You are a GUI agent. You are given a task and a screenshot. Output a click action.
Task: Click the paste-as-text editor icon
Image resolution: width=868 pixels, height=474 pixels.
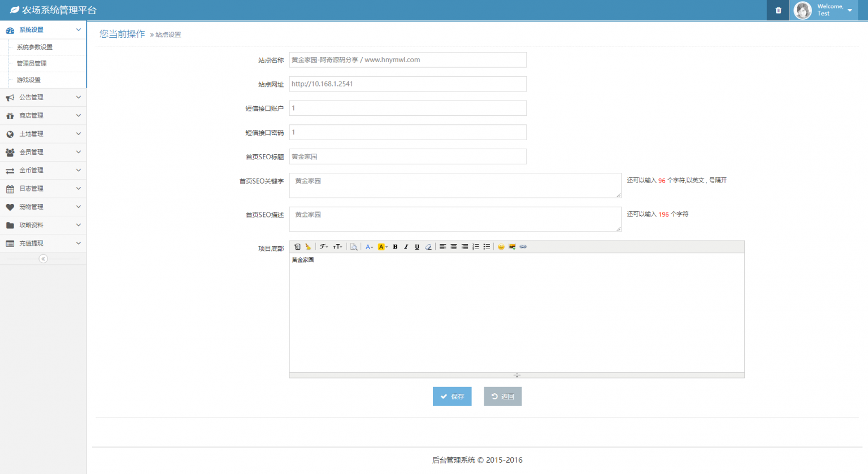[x=297, y=247]
